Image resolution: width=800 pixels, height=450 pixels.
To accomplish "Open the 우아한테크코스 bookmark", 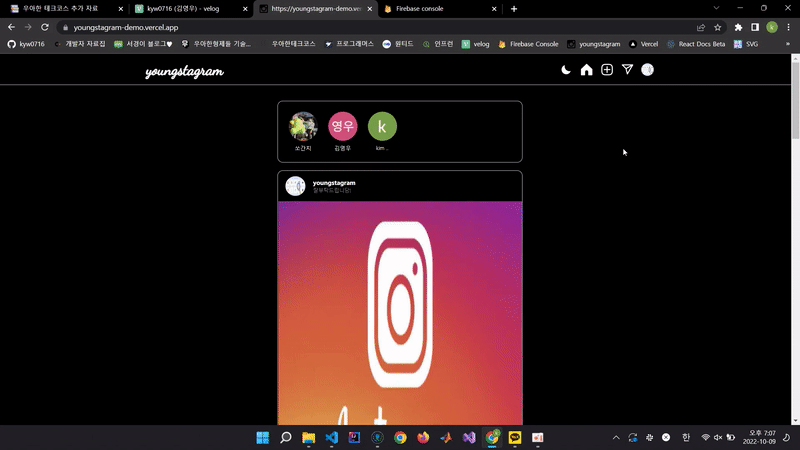I will (x=288, y=44).
